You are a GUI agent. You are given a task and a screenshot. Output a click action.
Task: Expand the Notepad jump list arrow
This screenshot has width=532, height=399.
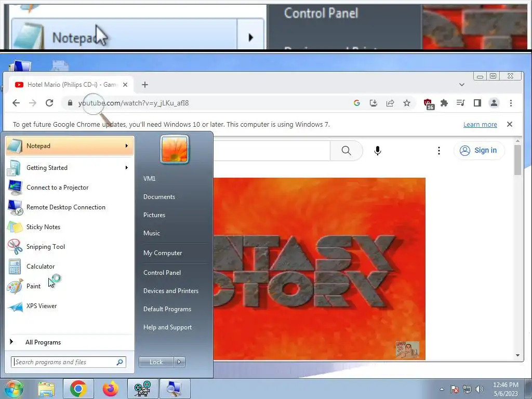127,146
